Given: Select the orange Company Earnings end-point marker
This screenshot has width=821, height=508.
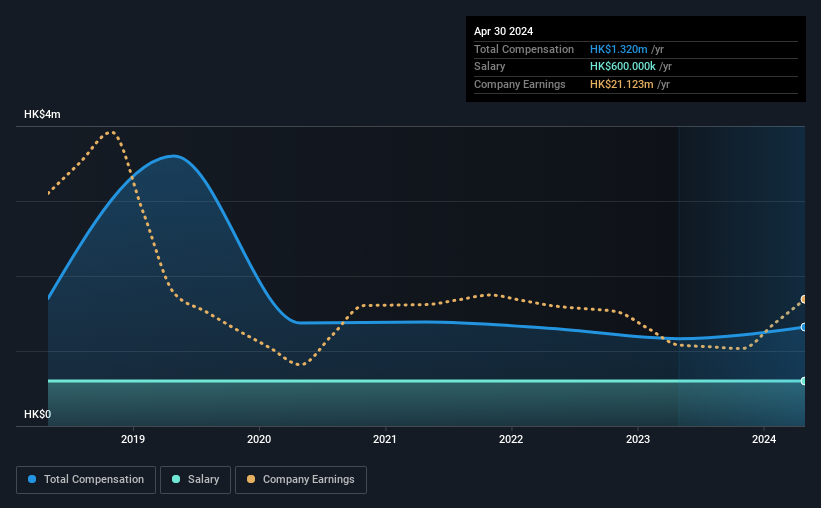Looking at the screenshot, I should [x=804, y=300].
